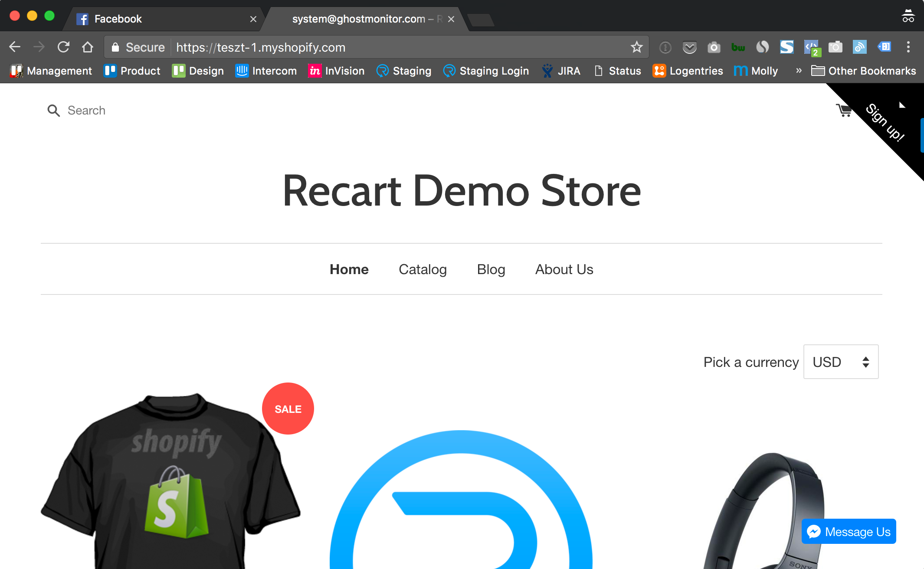Open the Intercom bookmark
This screenshot has height=569, width=924.
point(266,71)
